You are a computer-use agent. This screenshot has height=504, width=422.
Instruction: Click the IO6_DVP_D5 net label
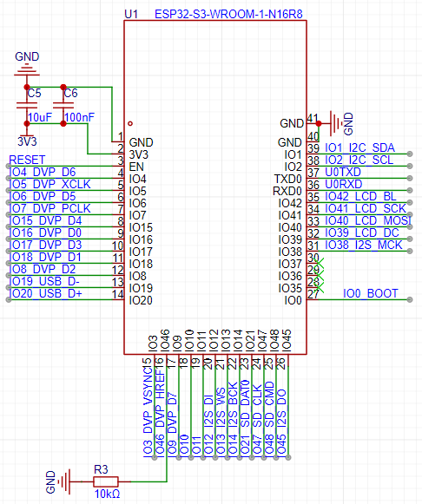point(43,196)
